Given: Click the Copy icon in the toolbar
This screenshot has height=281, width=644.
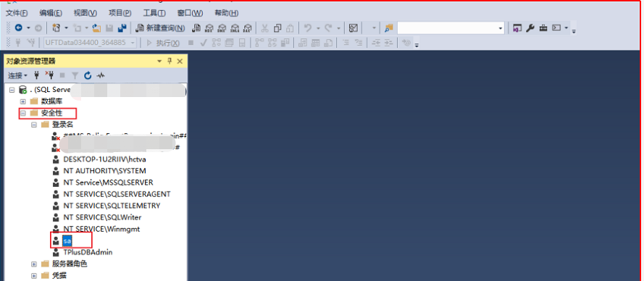Looking at the screenshot, I should pyautogui.click(x=277, y=28).
